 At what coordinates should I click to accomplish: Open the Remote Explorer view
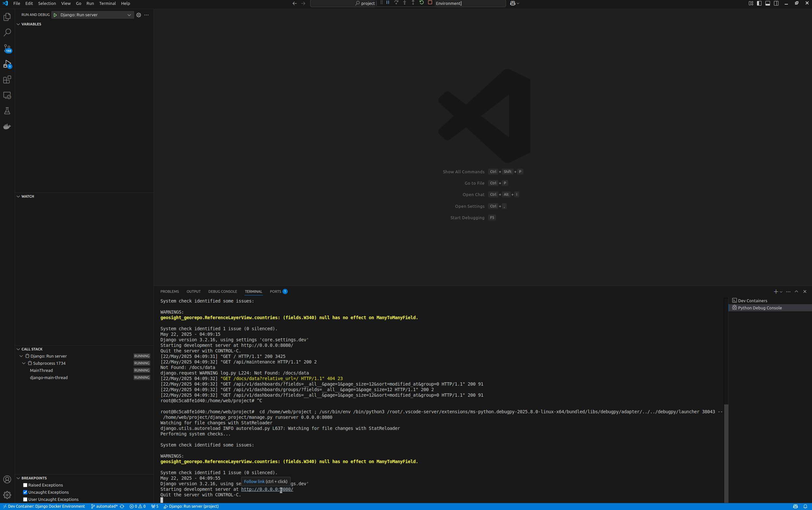tap(7, 95)
